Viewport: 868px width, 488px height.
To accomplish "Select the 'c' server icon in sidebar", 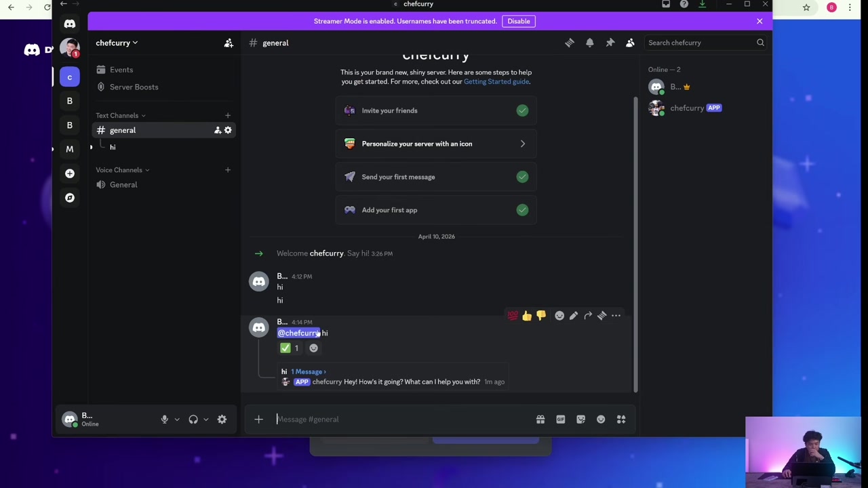I will (x=69, y=77).
